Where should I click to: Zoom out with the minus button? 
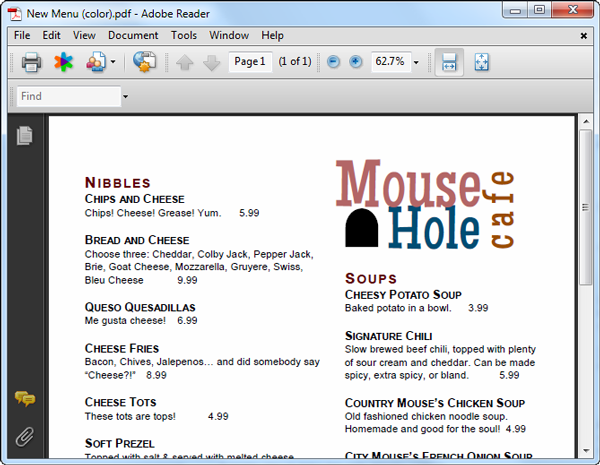335,62
